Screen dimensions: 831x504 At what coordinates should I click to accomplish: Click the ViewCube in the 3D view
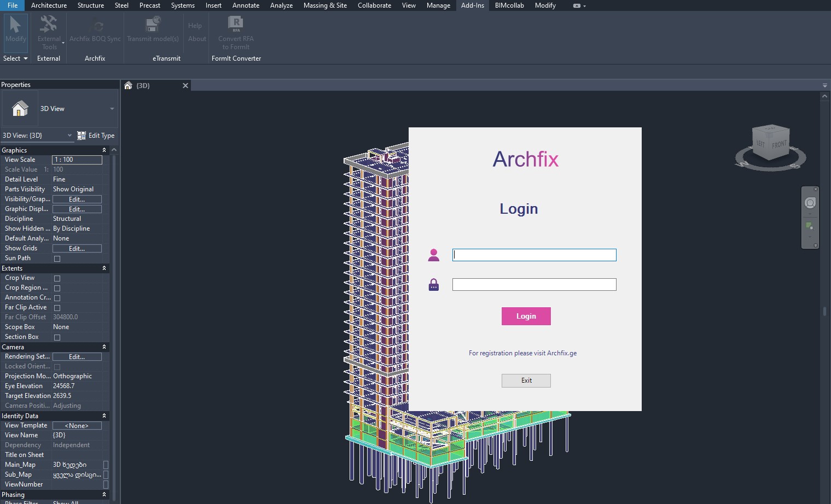770,144
